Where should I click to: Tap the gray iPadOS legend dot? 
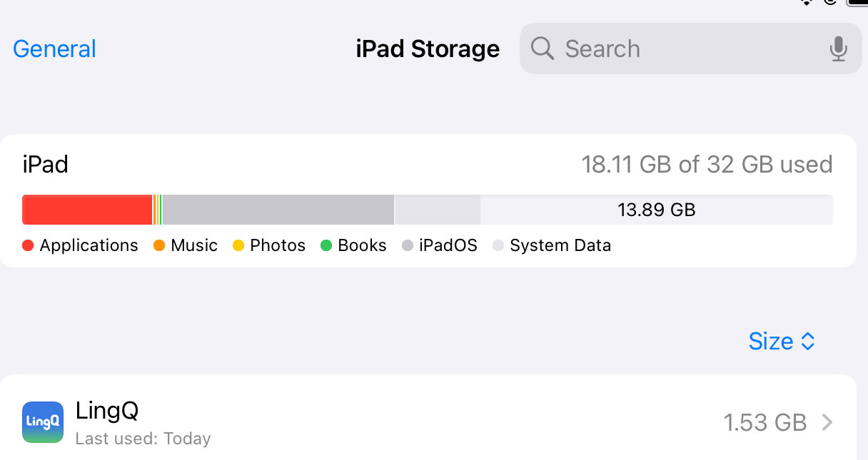[408, 245]
